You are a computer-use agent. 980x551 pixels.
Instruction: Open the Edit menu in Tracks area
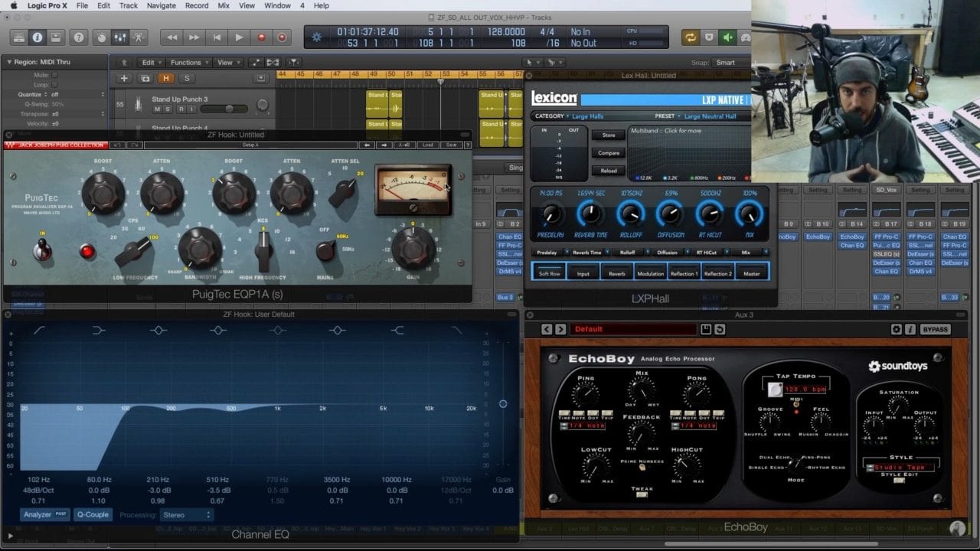[x=151, y=63]
